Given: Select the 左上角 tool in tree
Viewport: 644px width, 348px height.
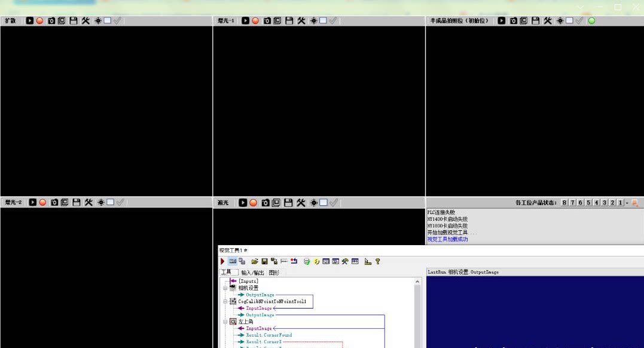Looking at the screenshot, I should tap(246, 322).
